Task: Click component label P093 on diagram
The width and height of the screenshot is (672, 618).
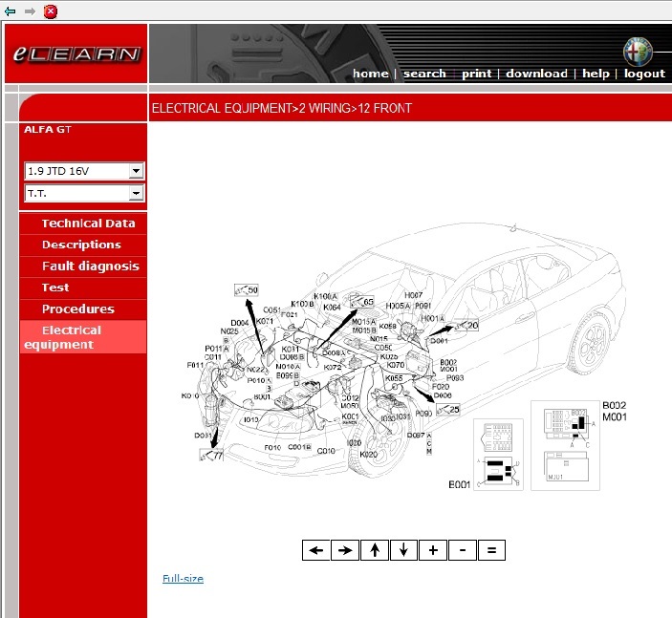Action: tap(455, 378)
